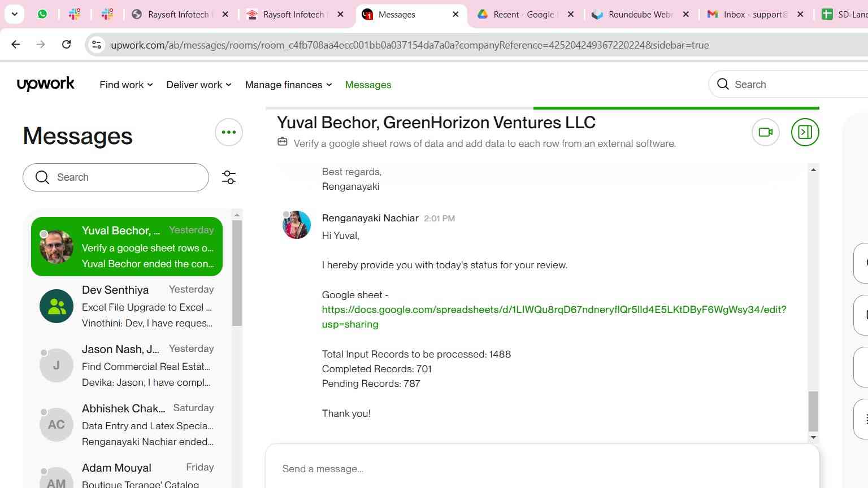Viewport: 868px width, 488px height.
Task: Toggle the chat sidebar panel
Action: pyautogui.click(x=805, y=132)
